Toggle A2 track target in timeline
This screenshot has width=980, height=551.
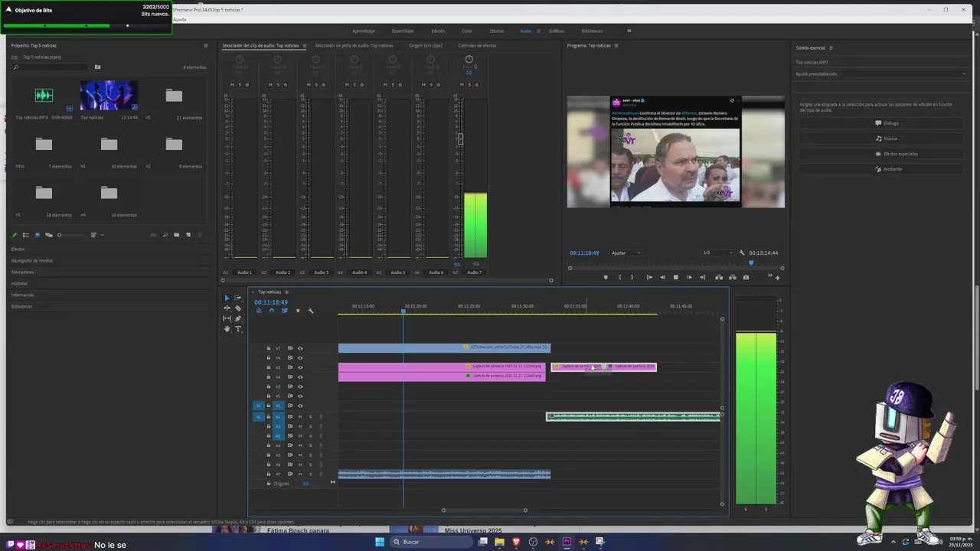(x=278, y=426)
